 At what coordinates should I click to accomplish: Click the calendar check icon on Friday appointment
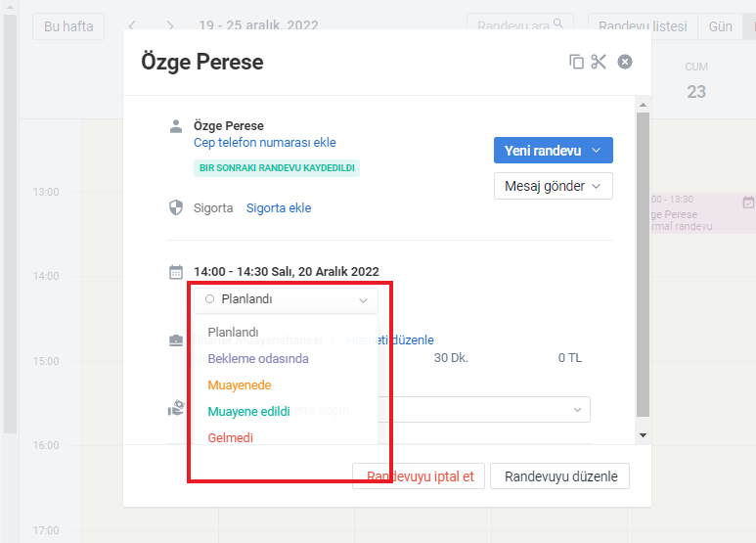(748, 203)
